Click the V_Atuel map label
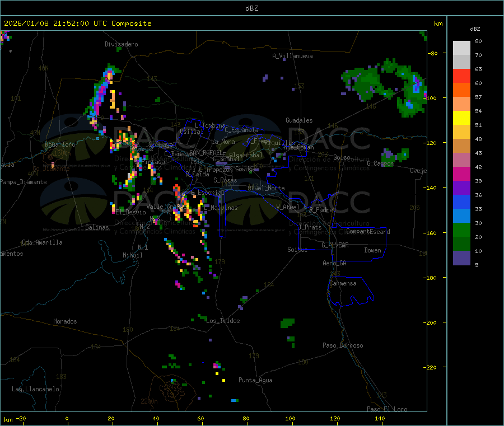This screenshot has height=426, width=504. tap(288, 207)
